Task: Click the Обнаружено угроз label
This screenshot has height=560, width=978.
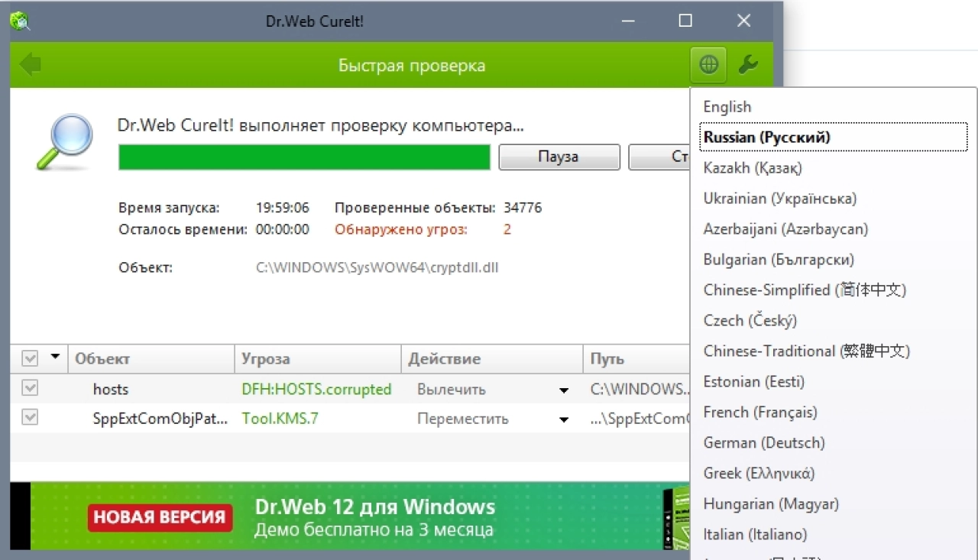Action: click(x=401, y=229)
